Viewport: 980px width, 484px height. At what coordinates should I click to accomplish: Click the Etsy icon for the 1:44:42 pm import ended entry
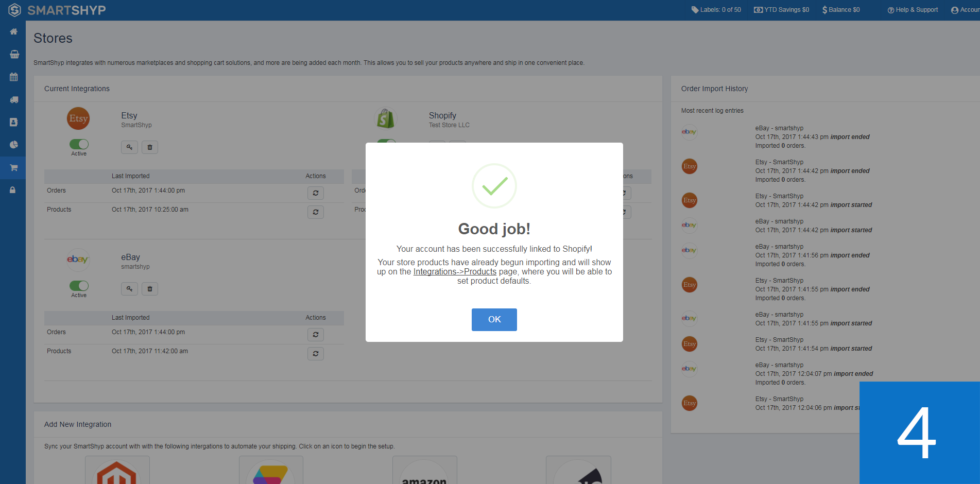click(689, 166)
